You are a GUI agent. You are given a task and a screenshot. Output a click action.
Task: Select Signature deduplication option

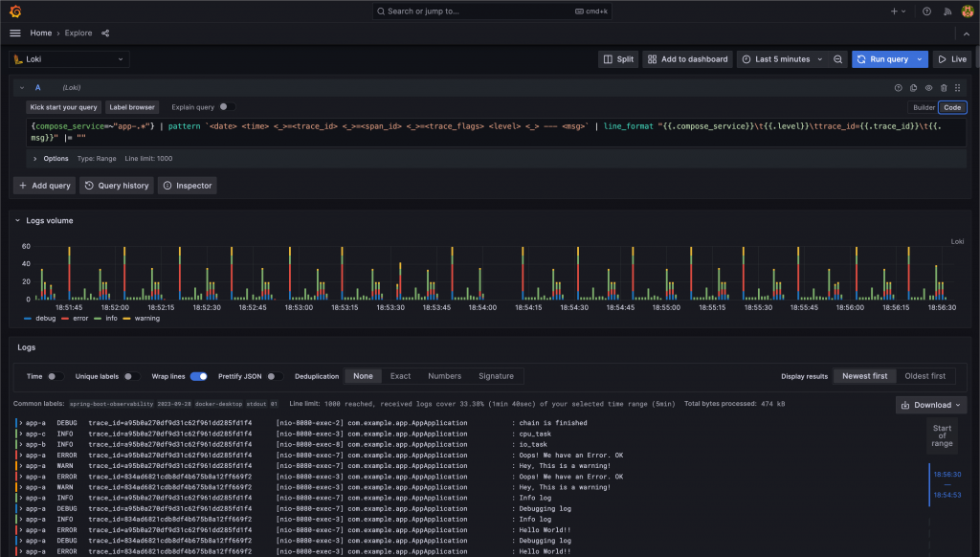coord(497,376)
